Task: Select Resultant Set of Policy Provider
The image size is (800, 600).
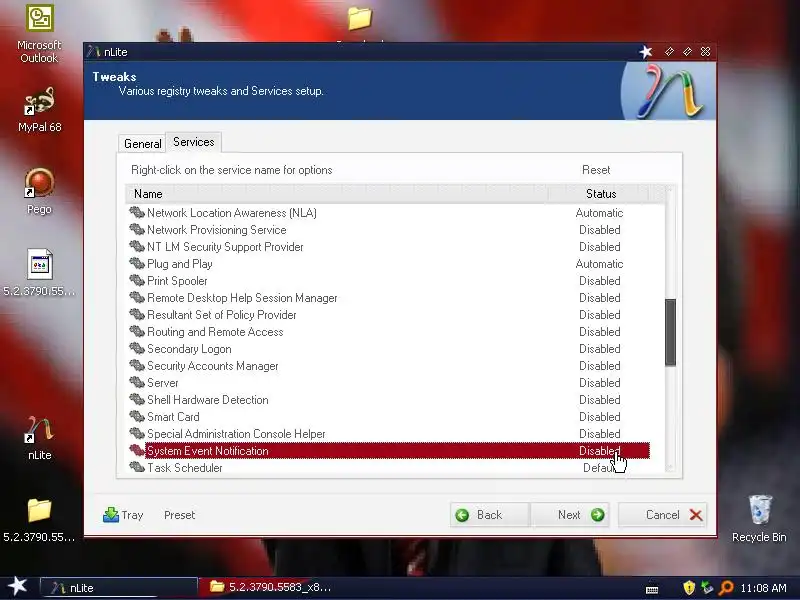Action: pos(389,314)
